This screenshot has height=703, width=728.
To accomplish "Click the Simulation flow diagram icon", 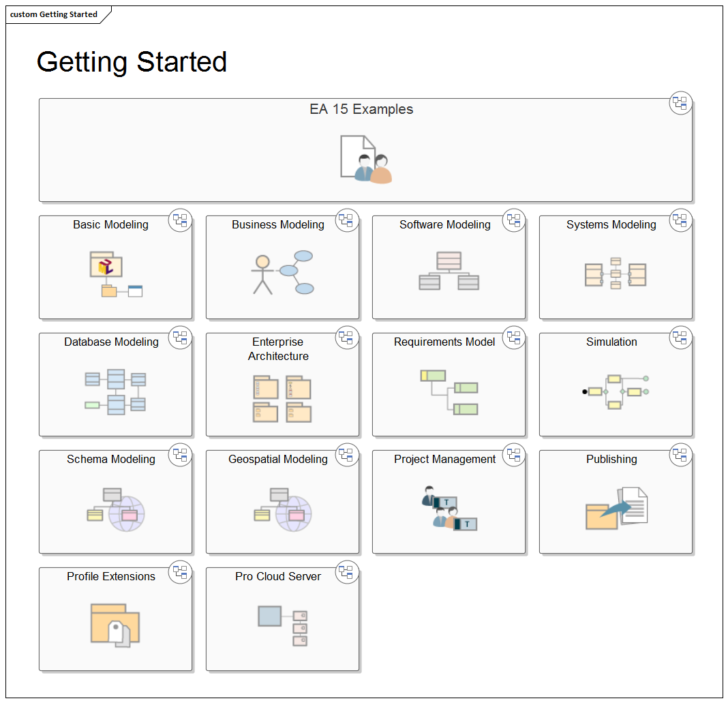I will [x=615, y=391].
